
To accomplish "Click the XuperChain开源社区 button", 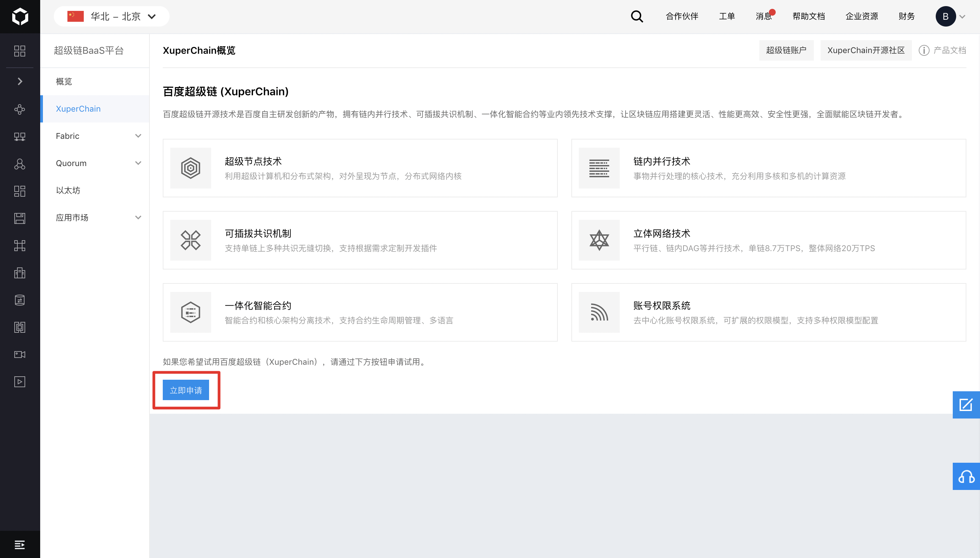I will (866, 50).
